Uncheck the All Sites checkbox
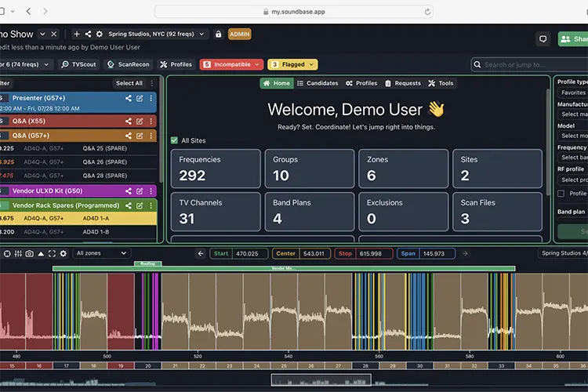Screen dimensions: 588x392 [174, 140]
